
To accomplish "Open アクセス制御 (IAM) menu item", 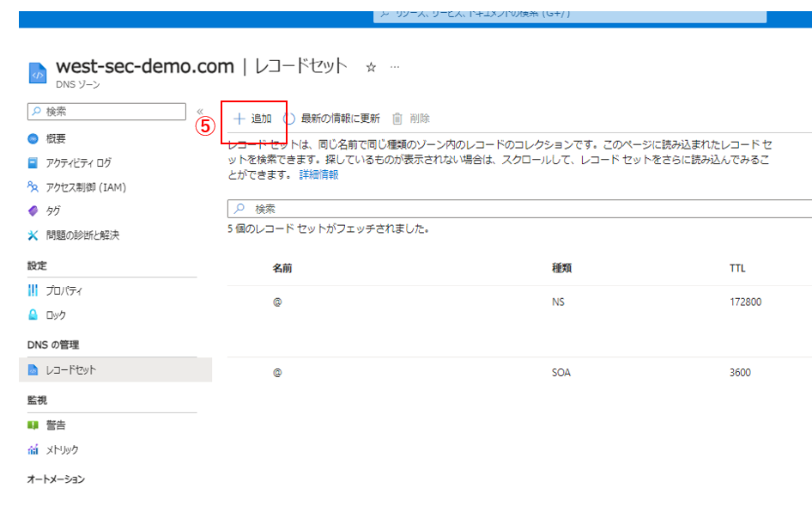I will point(86,187).
